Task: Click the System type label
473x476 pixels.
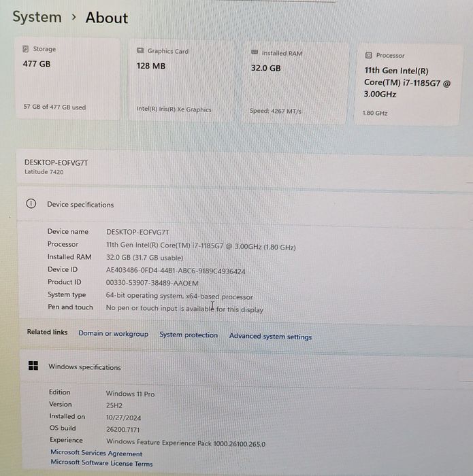Action: pos(67,294)
